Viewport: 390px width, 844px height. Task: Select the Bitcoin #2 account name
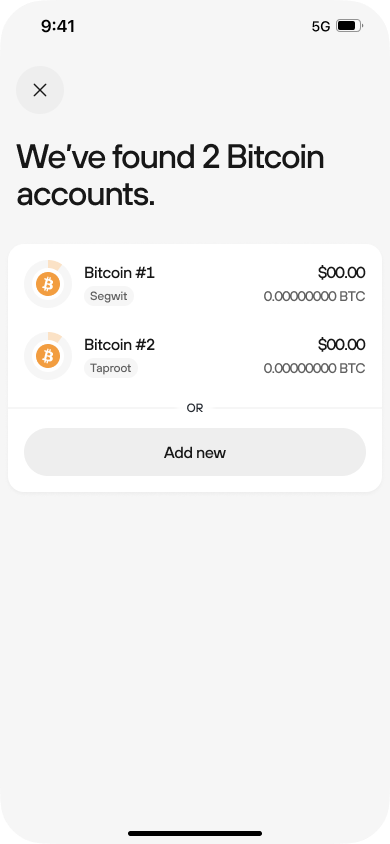pyautogui.click(x=119, y=344)
